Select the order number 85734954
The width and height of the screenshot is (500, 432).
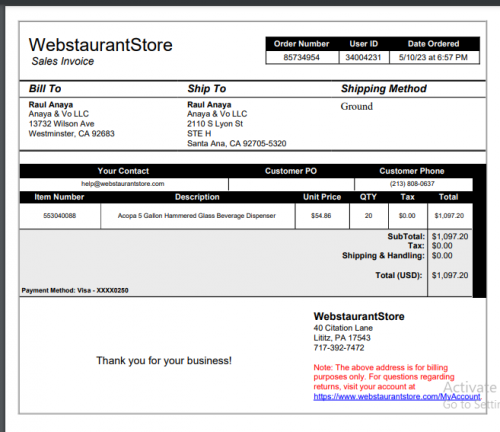coord(302,57)
